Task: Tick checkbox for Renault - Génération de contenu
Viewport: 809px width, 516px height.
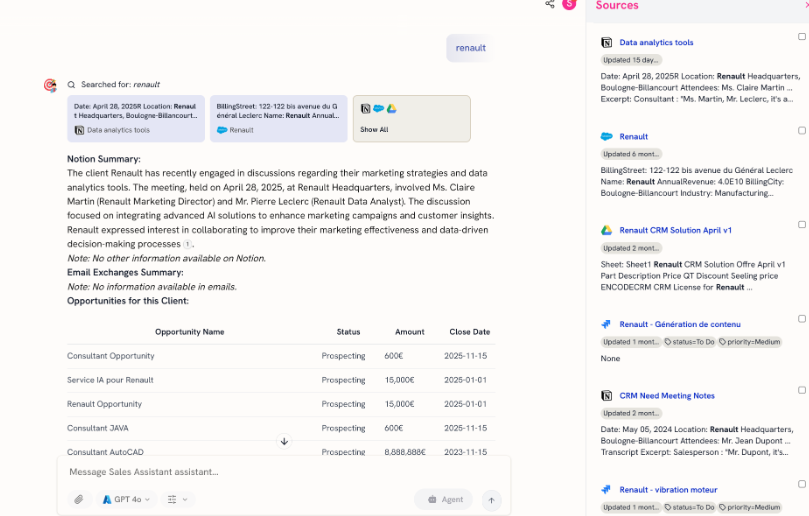Action: tap(802, 319)
